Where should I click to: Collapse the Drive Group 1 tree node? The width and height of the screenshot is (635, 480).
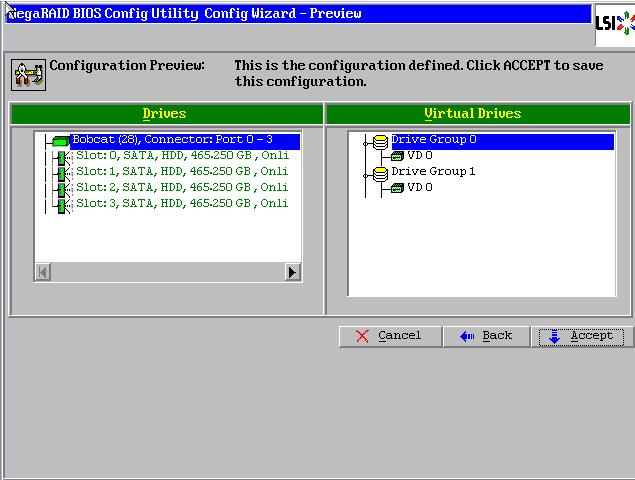tap(365, 176)
